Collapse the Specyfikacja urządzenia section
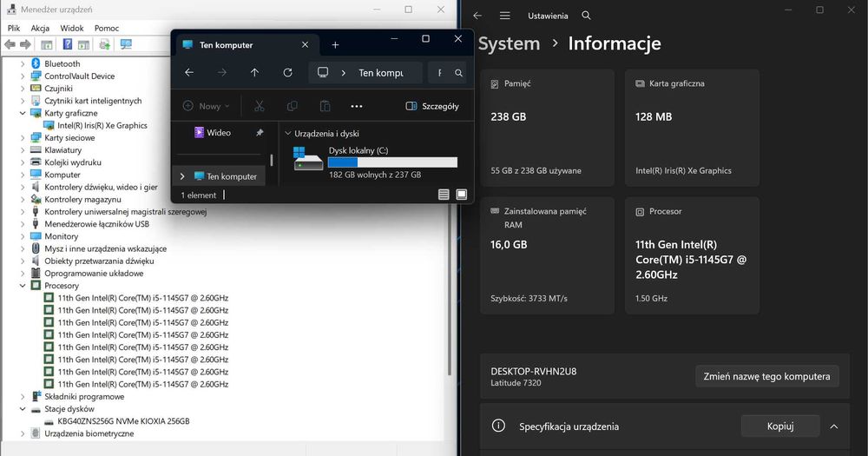This screenshot has height=456, width=868. point(833,426)
